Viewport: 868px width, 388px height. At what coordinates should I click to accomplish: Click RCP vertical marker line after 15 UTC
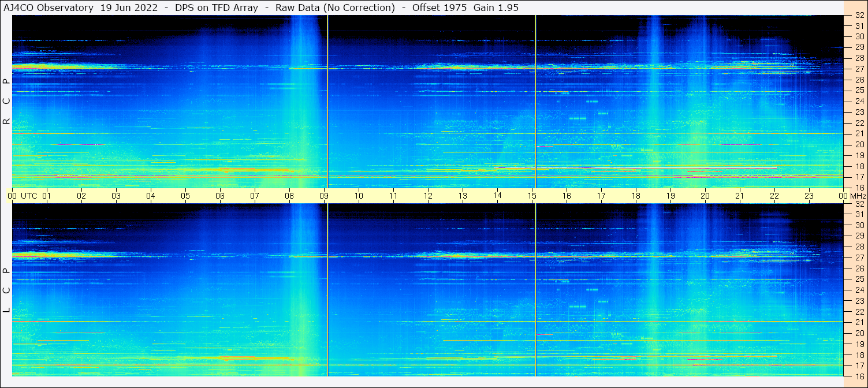point(536,102)
